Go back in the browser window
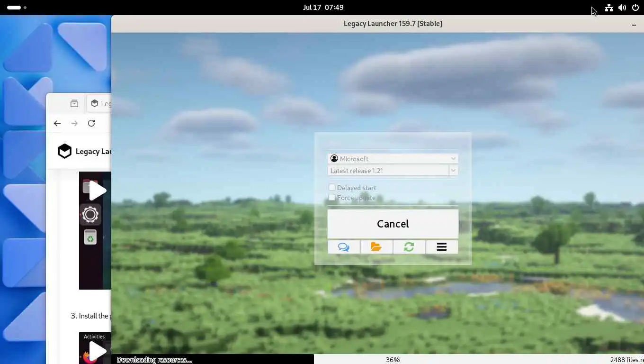Viewport: 644px width, 364px height. point(57,123)
